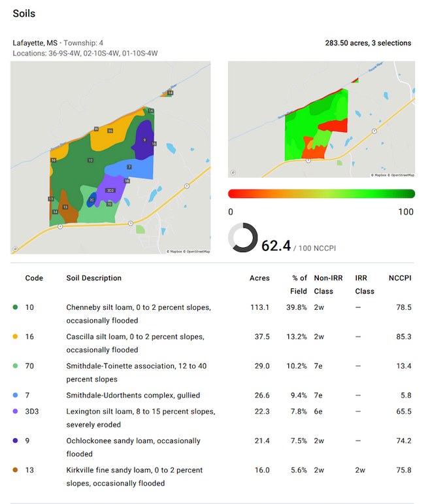Image resolution: width=428 pixels, height=504 pixels.
Task: Click the Soil Description column header
Action: pyautogui.click(x=93, y=278)
